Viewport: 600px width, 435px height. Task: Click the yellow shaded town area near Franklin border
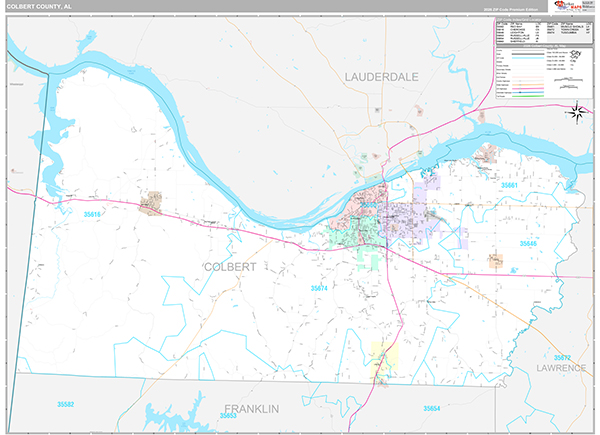[x=385, y=356]
